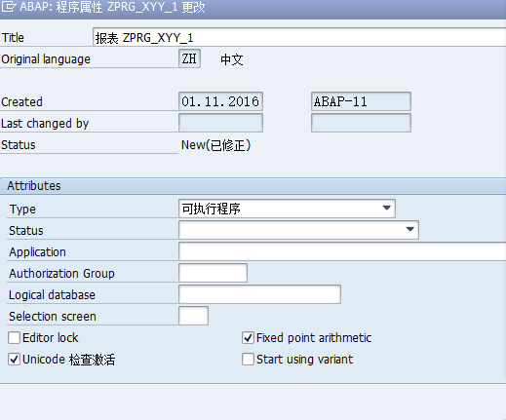506x420 pixels.
Task: Click the window icon in title bar
Action: (x=8, y=7)
